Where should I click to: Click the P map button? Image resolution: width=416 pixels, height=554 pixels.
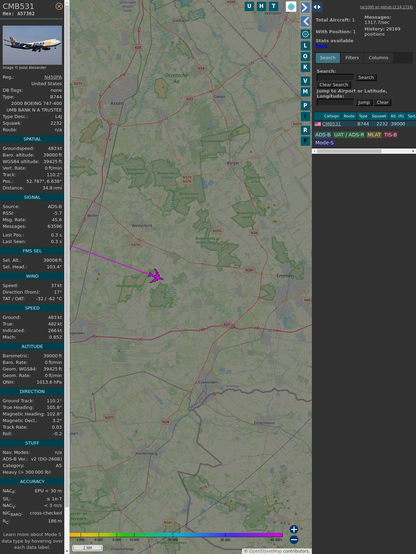point(305,105)
